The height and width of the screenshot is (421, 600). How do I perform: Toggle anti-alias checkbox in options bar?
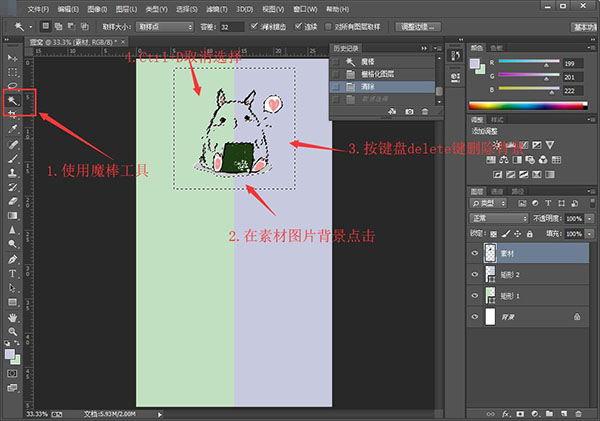(x=254, y=26)
